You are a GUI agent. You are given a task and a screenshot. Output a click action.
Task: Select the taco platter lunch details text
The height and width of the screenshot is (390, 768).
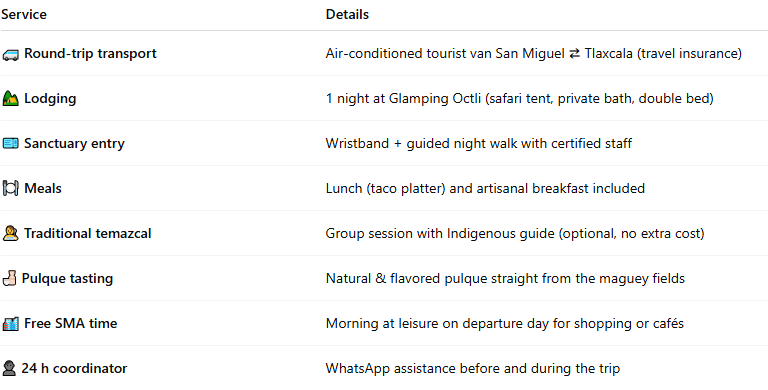(485, 189)
